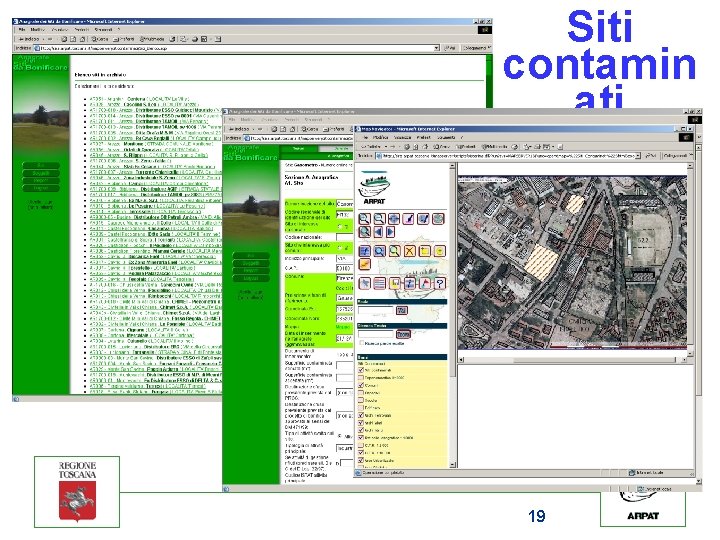Open the question mark help map tool
The width and height of the screenshot is (720, 540).
coord(439,283)
